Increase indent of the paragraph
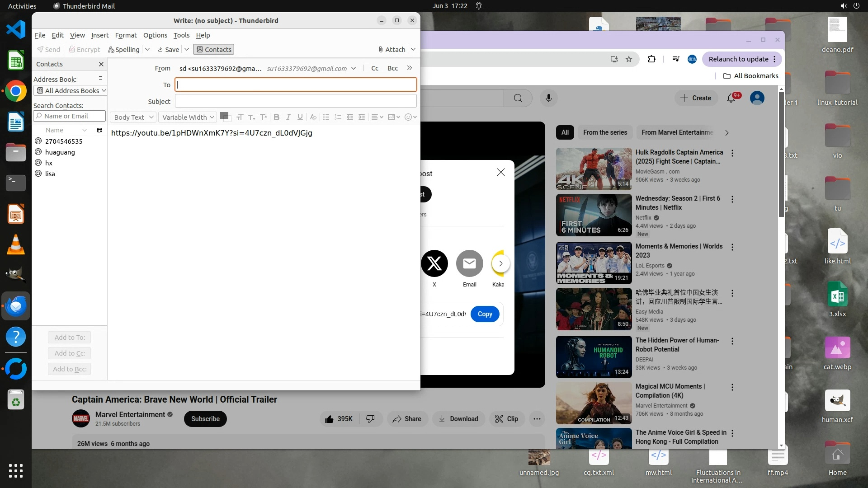 [362, 117]
